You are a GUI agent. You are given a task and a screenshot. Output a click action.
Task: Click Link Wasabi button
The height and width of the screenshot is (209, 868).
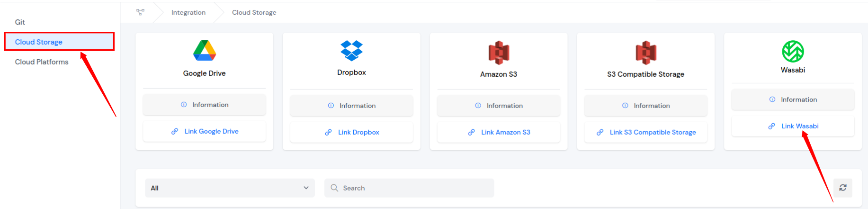793,126
